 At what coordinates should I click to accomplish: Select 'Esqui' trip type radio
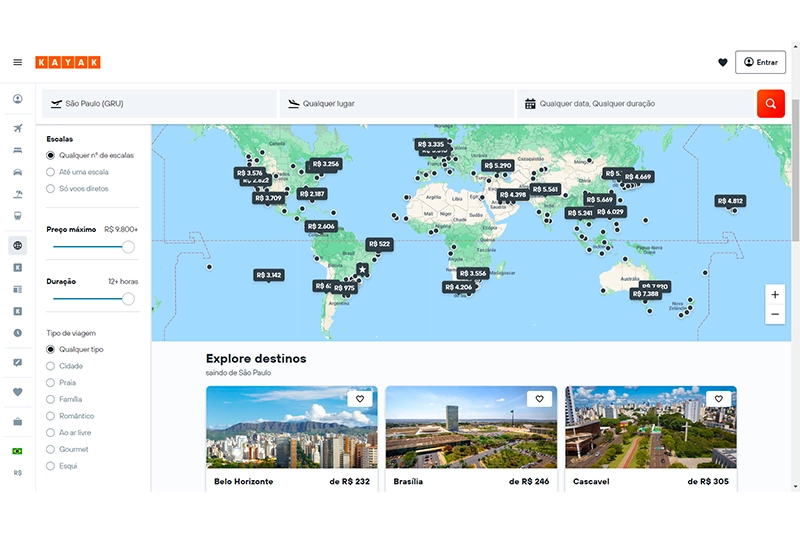(x=51, y=466)
